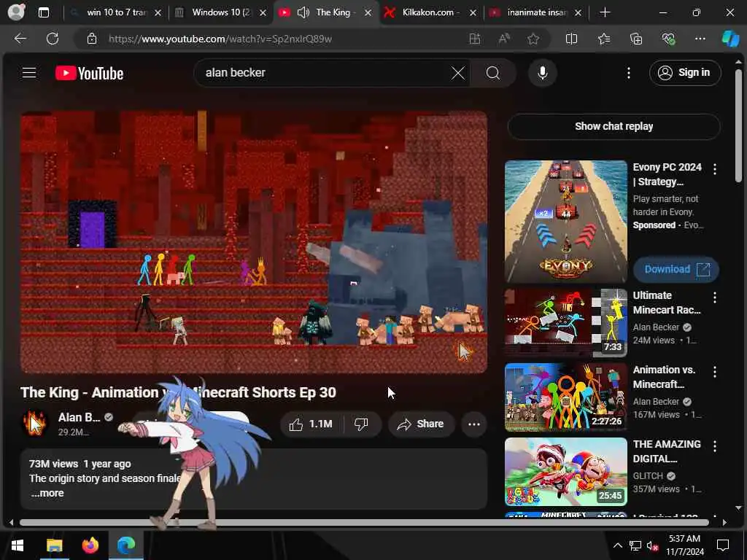Click the horizontal scrollbar thumb

coord(364,522)
